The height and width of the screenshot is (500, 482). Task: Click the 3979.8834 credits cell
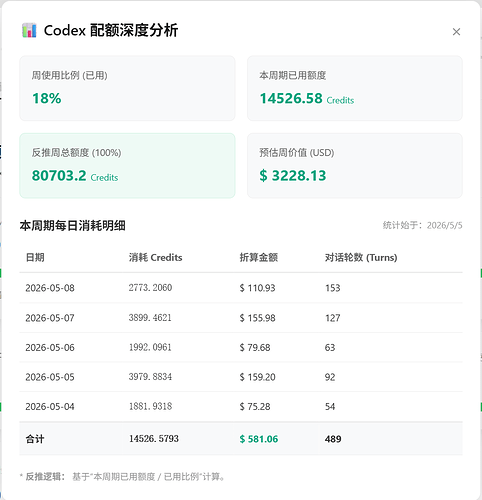coord(150,377)
